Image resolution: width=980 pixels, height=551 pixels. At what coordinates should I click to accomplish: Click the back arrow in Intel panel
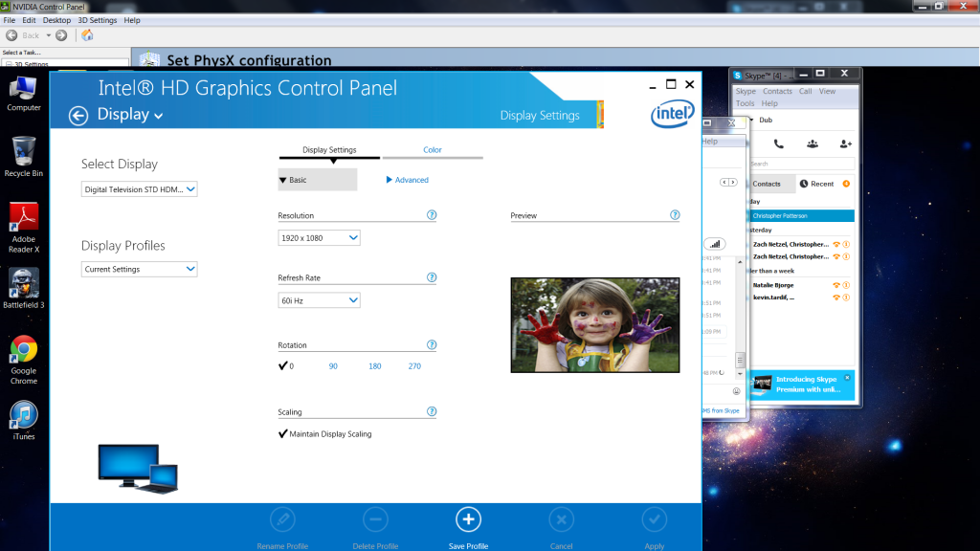coord(78,116)
